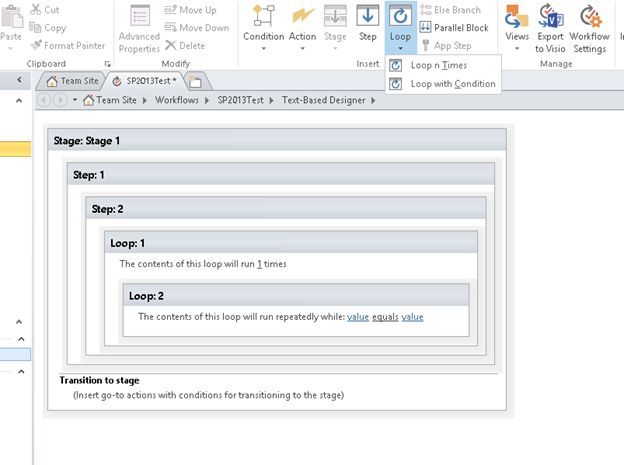The width and height of the screenshot is (624, 465).
Task: Expand the Action dropdown arrow
Action: tap(302, 49)
